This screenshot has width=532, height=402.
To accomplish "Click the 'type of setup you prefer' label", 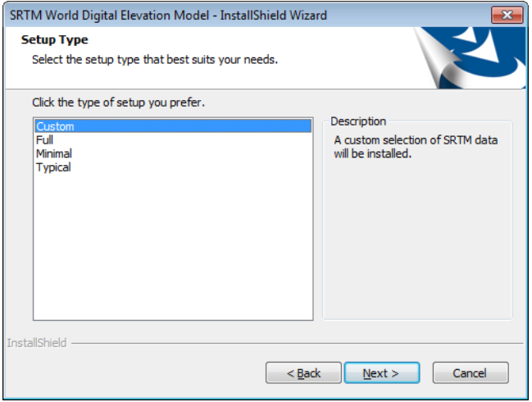I will tap(118, 103).
